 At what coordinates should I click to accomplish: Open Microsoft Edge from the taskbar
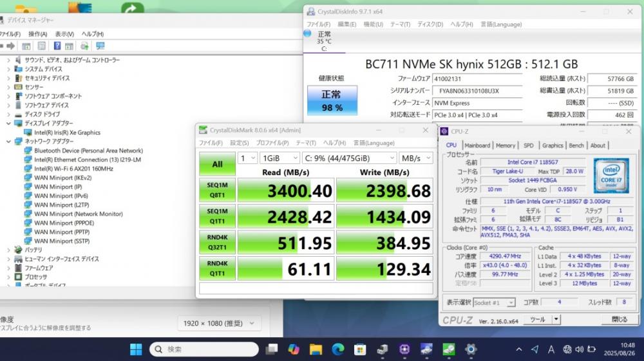tap(338, 349)
